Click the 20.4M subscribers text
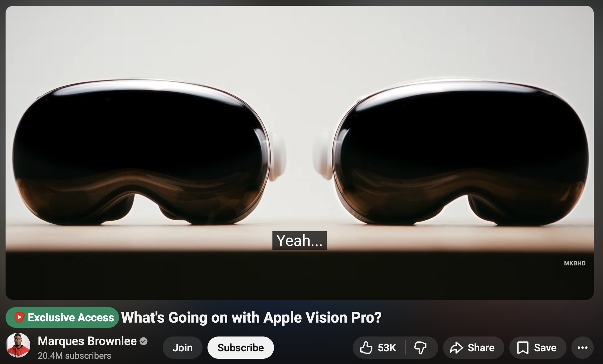Screen dimensions: 603x364 pyautogui.click(x=74, y=356)
